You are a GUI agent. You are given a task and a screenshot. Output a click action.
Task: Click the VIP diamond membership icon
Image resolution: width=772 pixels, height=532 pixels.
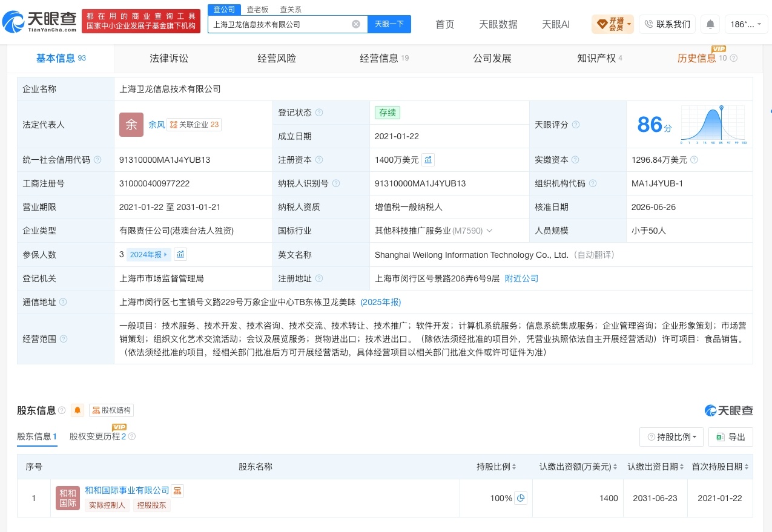coord(602,24)
